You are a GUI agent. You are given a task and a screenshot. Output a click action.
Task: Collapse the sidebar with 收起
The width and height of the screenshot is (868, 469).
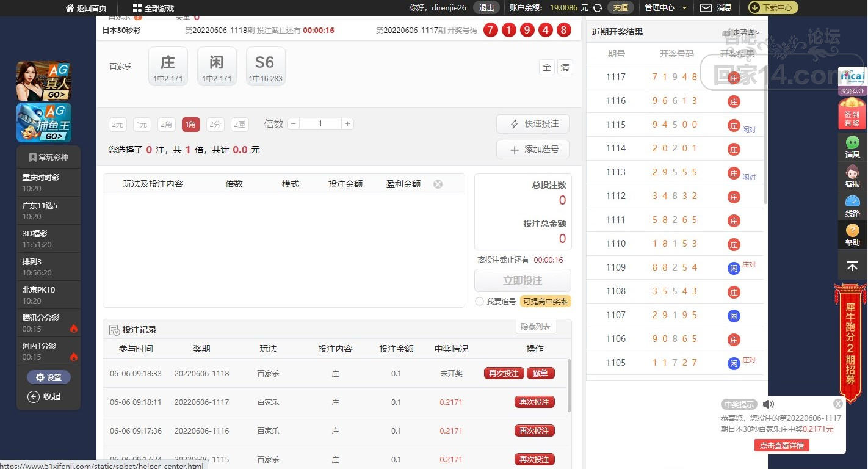pyautogui.click(x=45, y=397)
